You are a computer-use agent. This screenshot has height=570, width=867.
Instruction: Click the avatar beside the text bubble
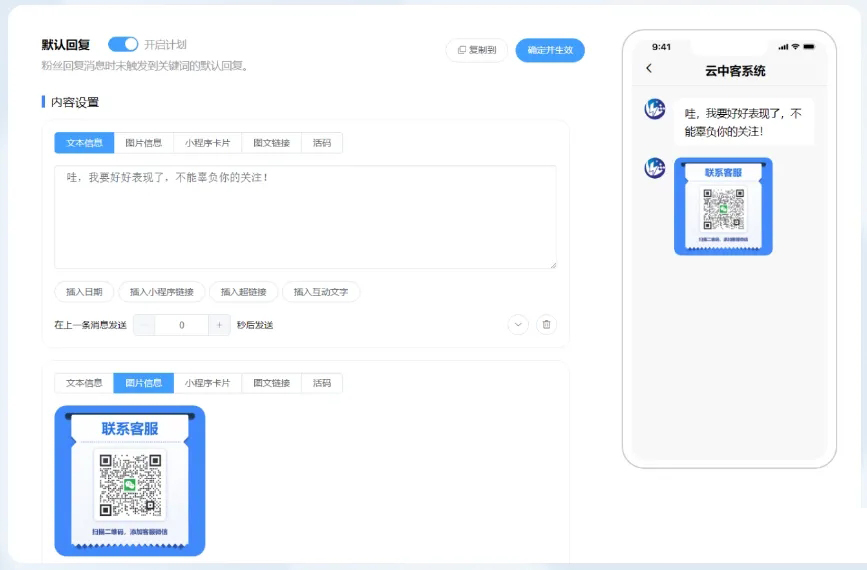click(655, 109)
